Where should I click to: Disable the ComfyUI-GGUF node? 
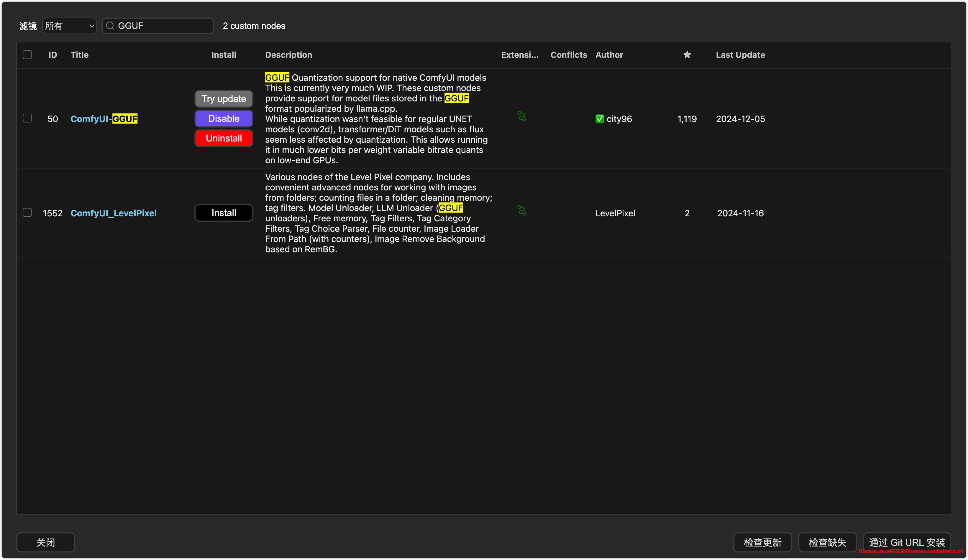224,118
